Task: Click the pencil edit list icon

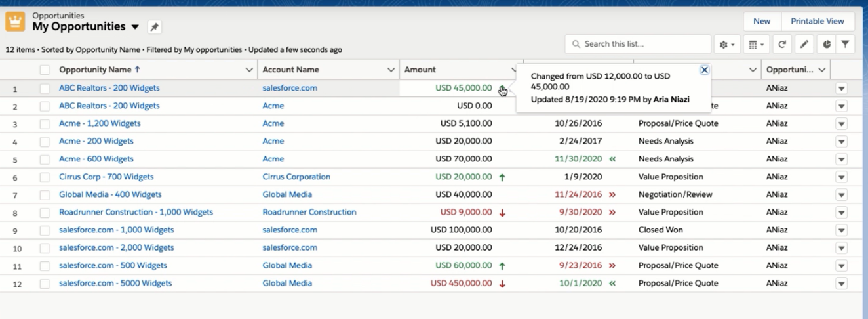Action: [x=804, y=45]
